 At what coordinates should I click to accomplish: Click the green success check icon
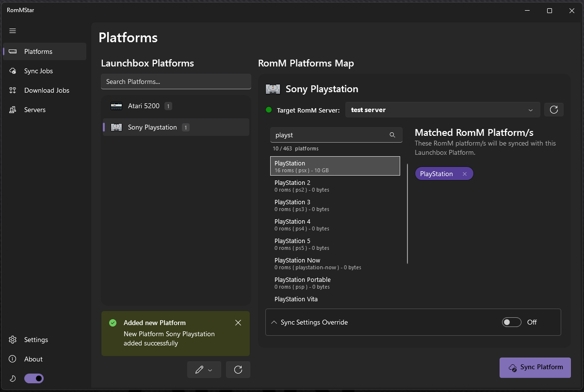tap(113, 323)
